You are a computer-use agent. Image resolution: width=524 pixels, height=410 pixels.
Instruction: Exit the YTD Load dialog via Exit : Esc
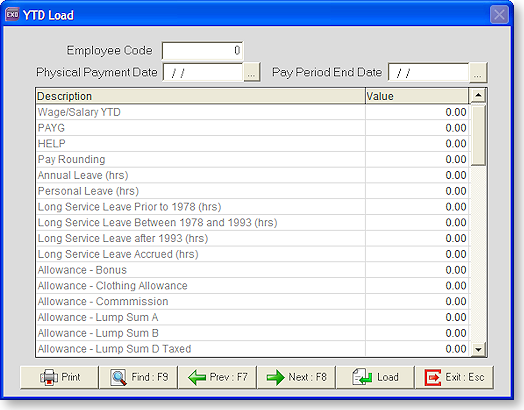click(x=454, y=377)
